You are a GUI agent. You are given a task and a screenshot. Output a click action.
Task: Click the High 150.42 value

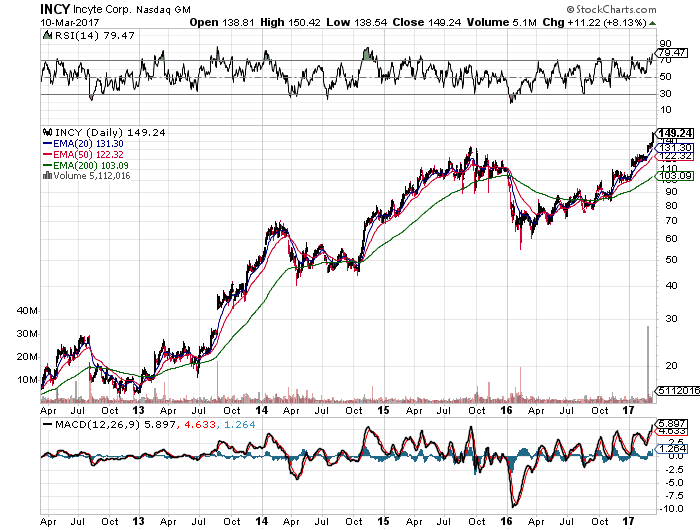pos(290,22)
